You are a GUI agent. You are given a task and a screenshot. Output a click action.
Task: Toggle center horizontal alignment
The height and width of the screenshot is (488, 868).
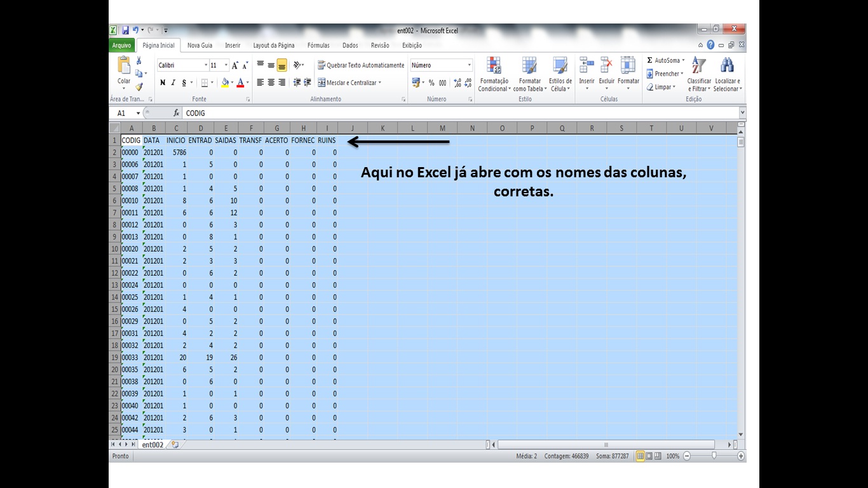click(x=271, y=83)
